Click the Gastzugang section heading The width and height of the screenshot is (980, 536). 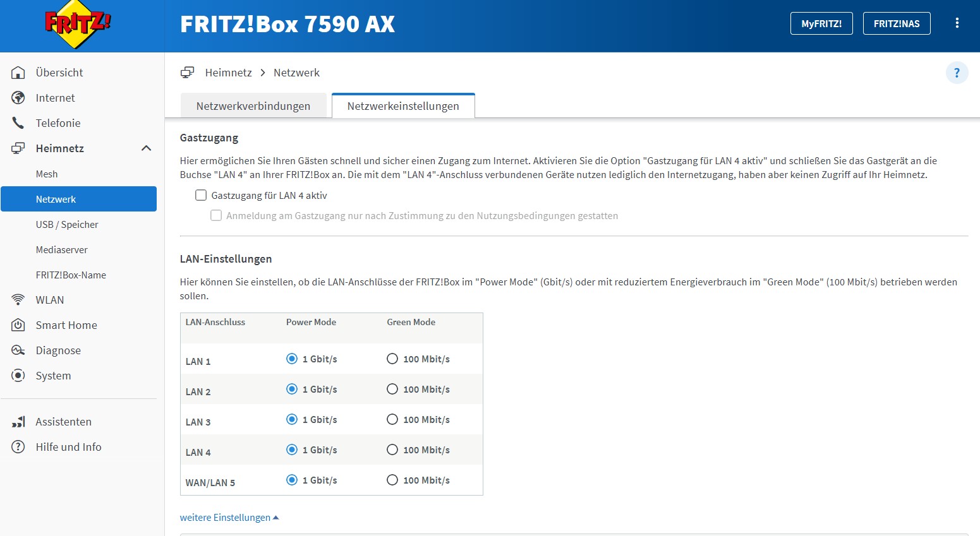point(209,138)
